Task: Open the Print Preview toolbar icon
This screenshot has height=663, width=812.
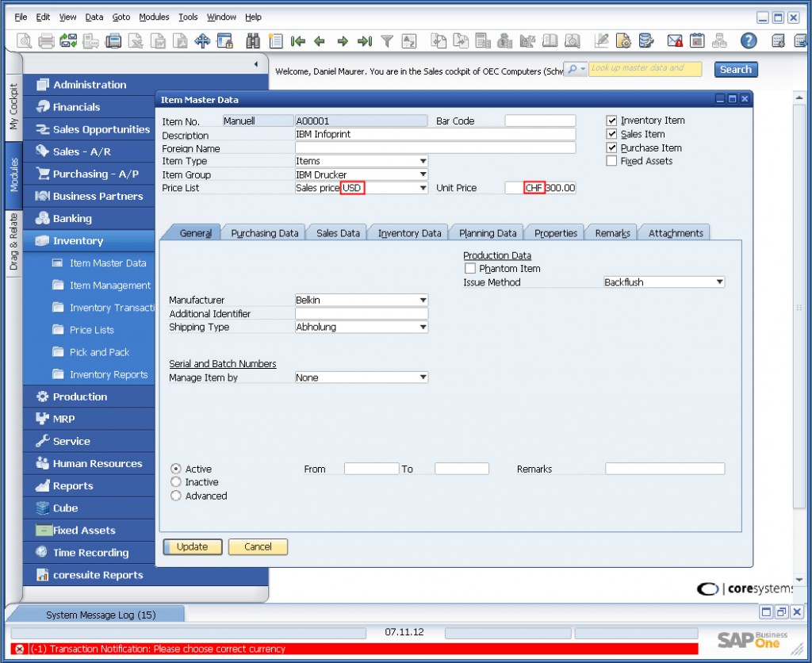Action: click(23, 40)
